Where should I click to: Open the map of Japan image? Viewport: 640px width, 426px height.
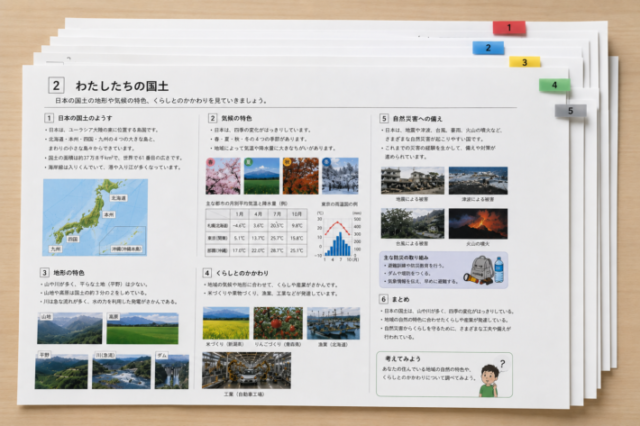pyautogui.click(x=95, y=217)
